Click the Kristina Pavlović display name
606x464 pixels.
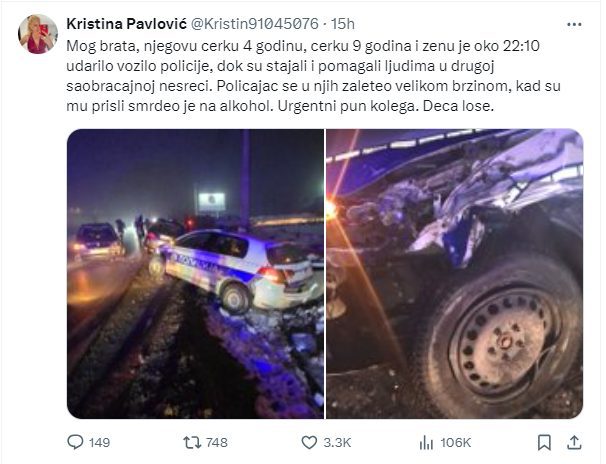tap(127, 24)
